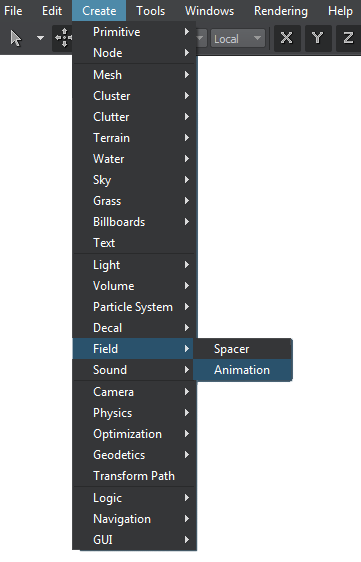This screenshot has height=562, width=361.
Task: Expand the Particle System submenu
Action: pos(134,307)
